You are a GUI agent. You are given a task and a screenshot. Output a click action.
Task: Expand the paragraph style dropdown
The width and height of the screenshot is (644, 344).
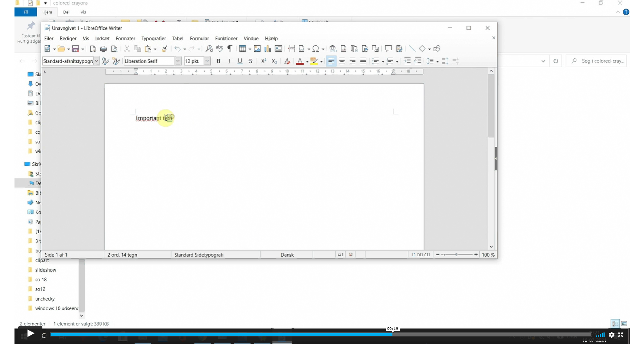[x=97, y=61]
